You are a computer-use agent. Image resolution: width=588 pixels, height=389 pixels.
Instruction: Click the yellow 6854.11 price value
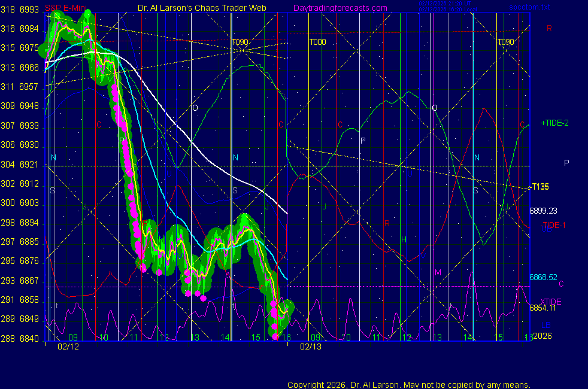coord(543,308)
